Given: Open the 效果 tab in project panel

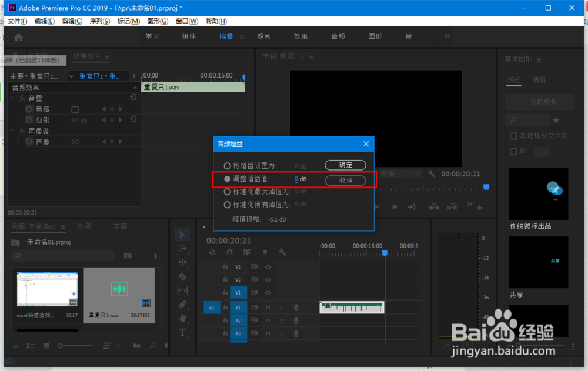Looking at the screenshot, I should [85, 226].
